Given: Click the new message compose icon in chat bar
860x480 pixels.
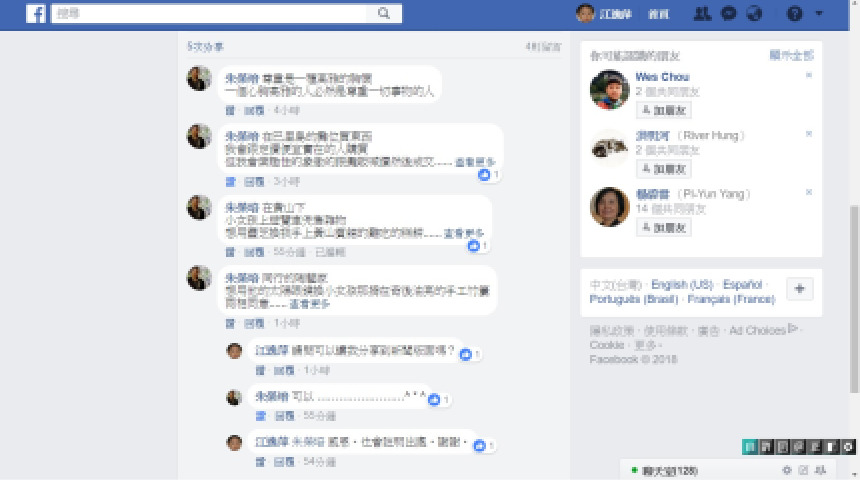Looking at the screenshot, I should [804, 470].
